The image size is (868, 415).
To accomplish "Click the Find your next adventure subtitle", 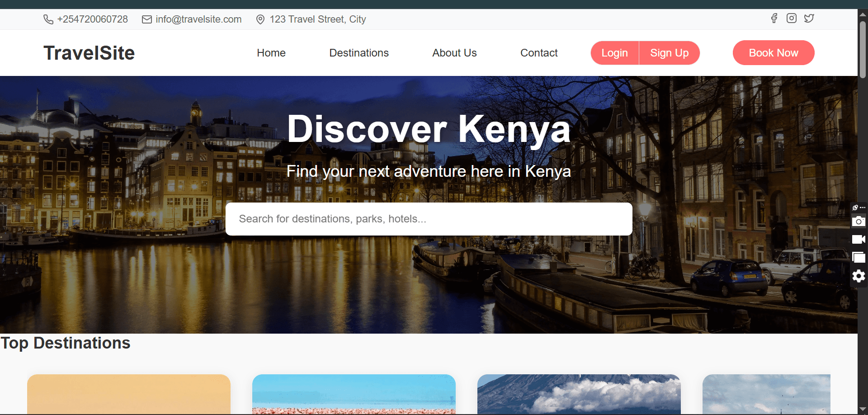I will tap(429, 171).
